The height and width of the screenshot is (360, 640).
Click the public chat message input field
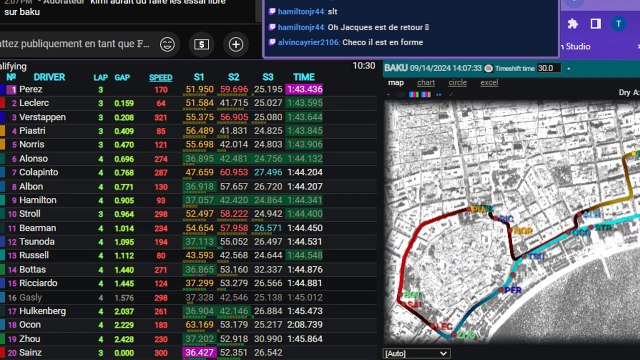(75, 44)
